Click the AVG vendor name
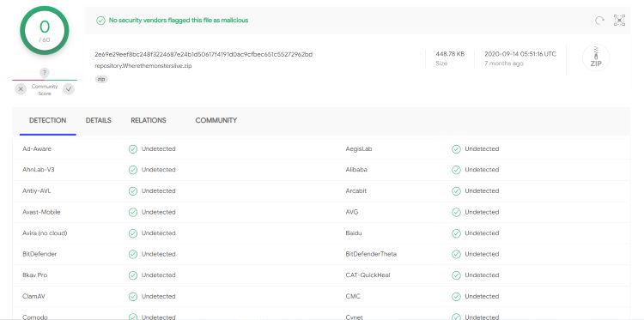 coord(352,212)
